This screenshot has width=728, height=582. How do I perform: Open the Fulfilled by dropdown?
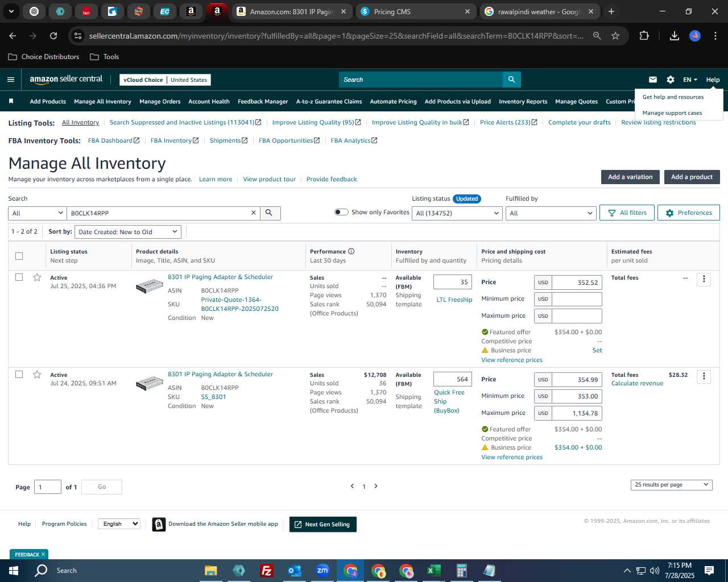click(x=551, y=213)
